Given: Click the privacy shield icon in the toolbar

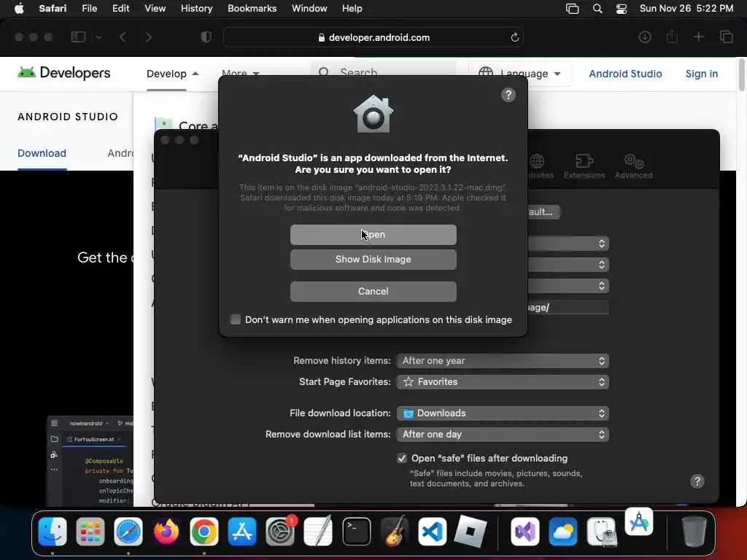Looking at the screenshot, I should pos(206,37).
